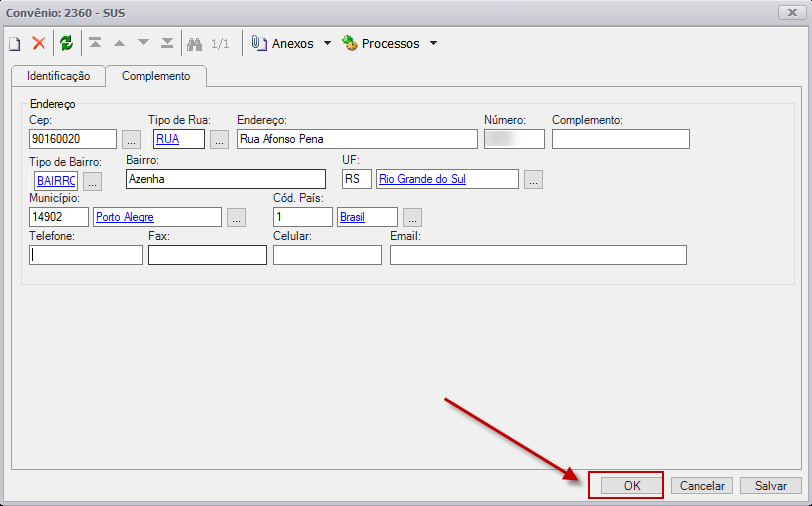The width and height of the screenshot is (812, 506).
Task: Click the Anexos paperclip button
Action: (283, 44)
